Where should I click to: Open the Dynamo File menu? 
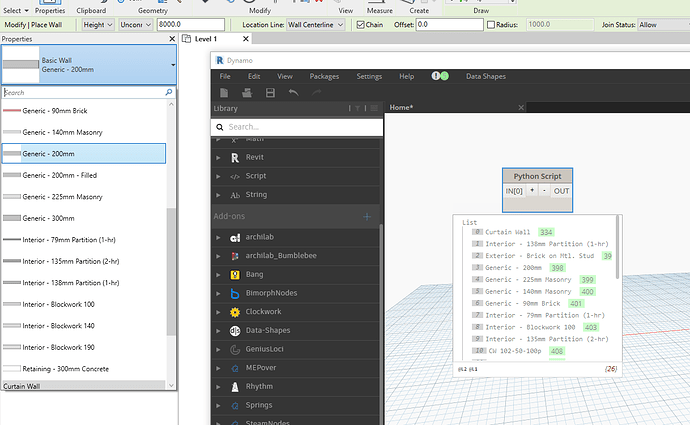(225, 76)
